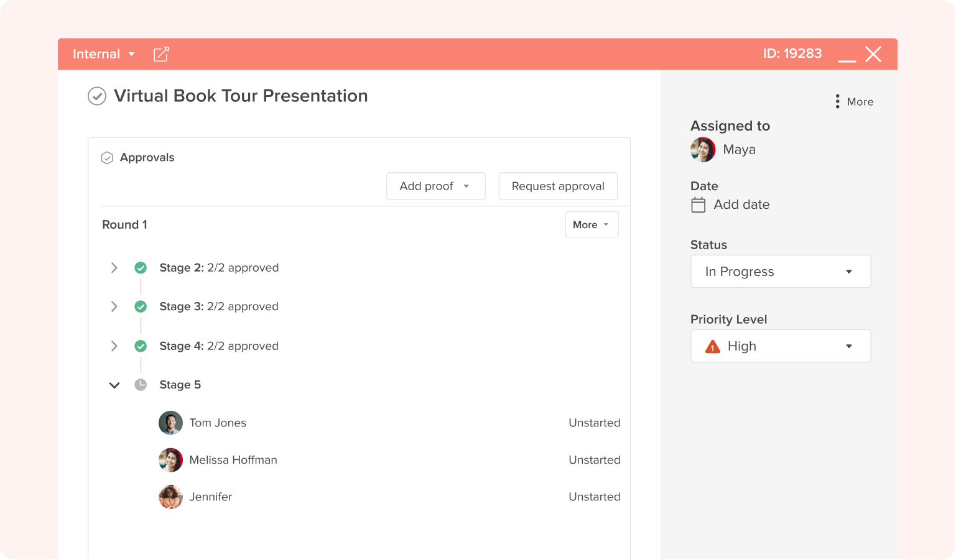Select the Approvals shield icon
The image size is (956, 560).
[107, 157]
